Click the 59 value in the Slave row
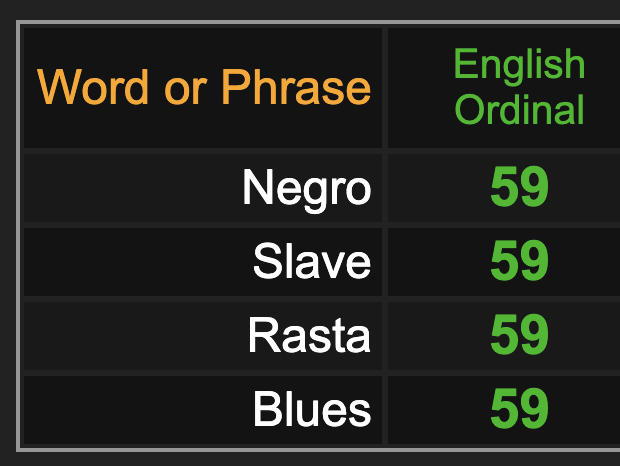Screen dimensions: 620x466 coord(519,261)
